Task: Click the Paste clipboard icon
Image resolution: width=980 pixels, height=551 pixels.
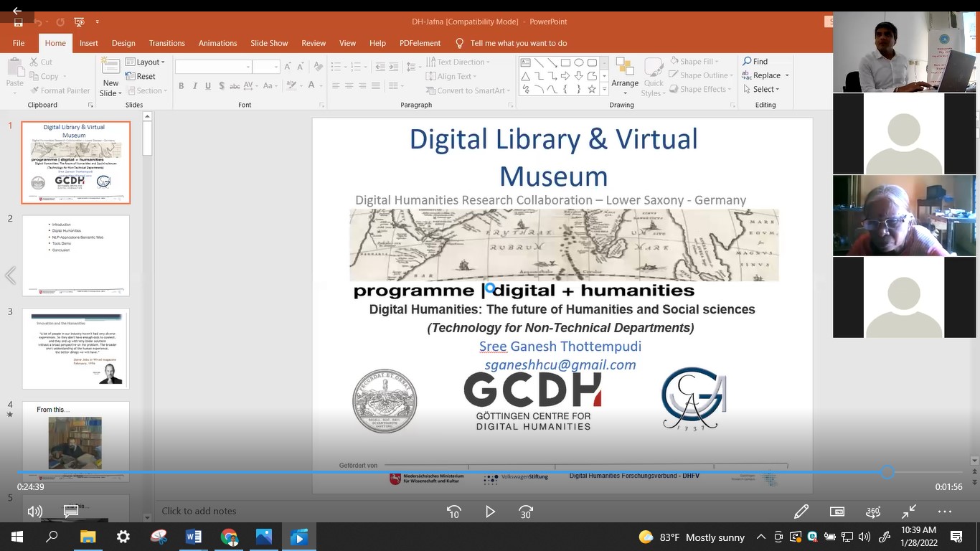Action: click(x=14, y=67)
